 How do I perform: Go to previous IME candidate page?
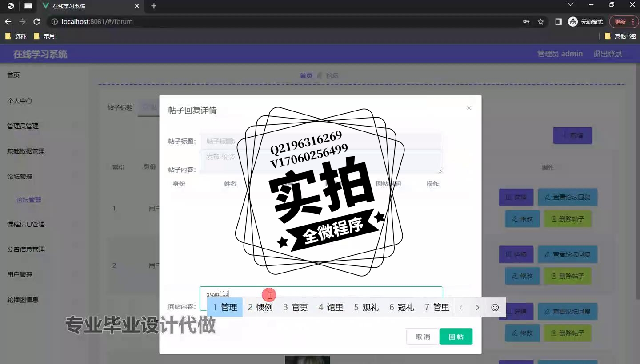[x=461, y=307]
